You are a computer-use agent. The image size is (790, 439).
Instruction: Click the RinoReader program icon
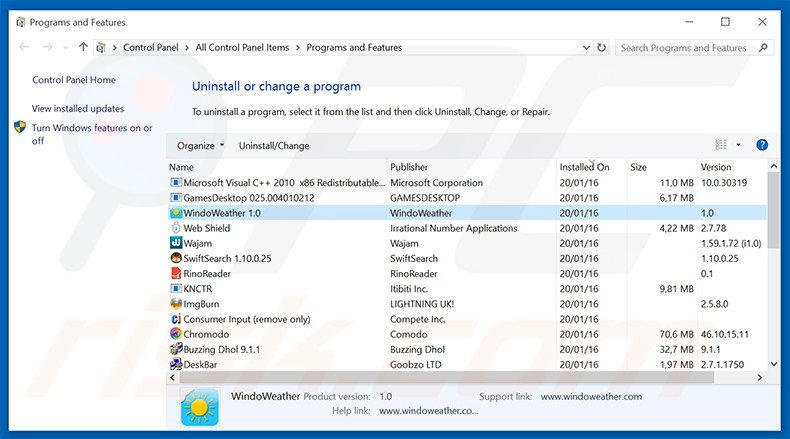point(175,273)
